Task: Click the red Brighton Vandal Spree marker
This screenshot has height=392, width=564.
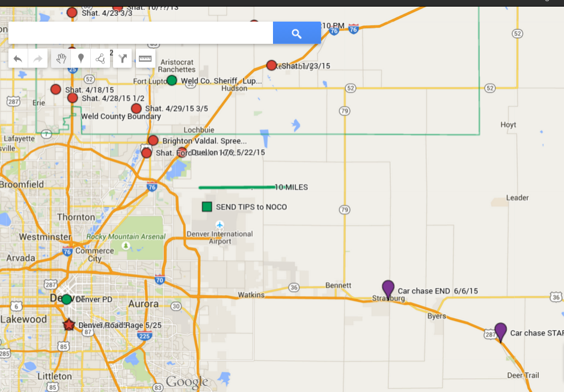Action: coord(153,141)
